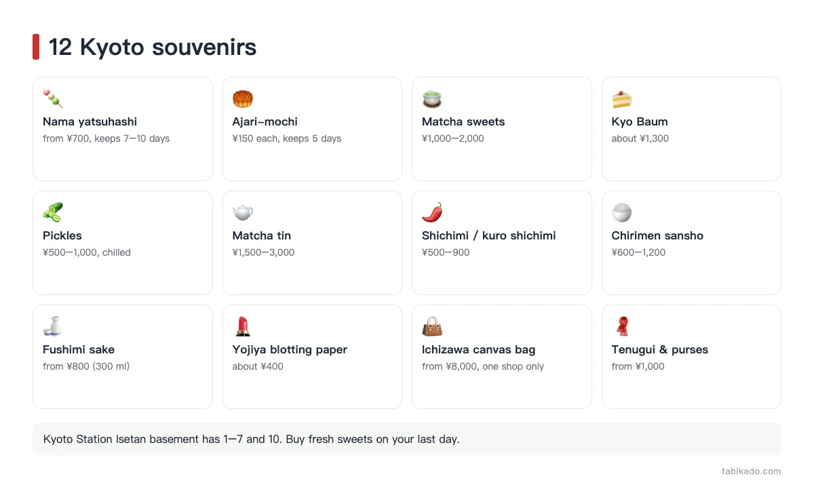Click the matcha tea bowl icon

point(432,99)
